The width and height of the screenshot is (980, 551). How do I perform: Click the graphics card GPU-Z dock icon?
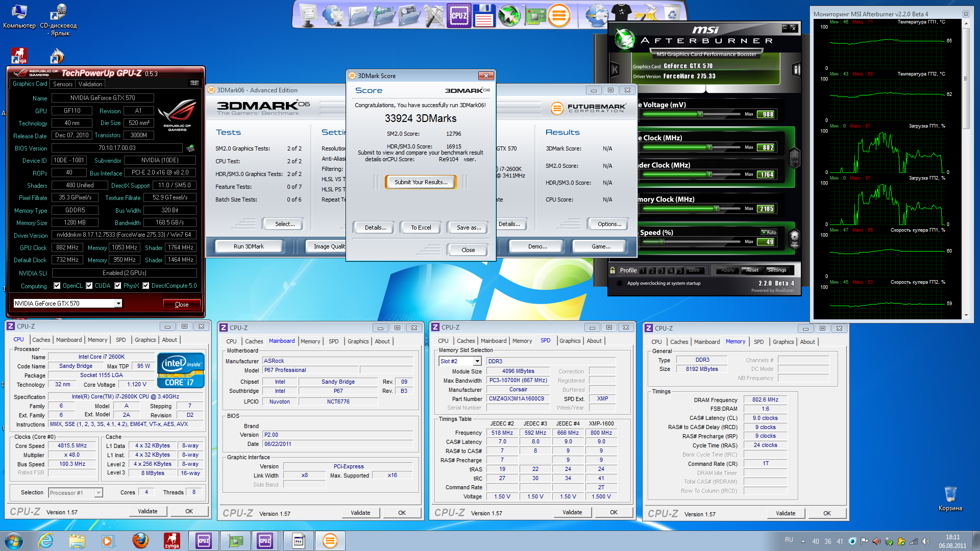535,16
